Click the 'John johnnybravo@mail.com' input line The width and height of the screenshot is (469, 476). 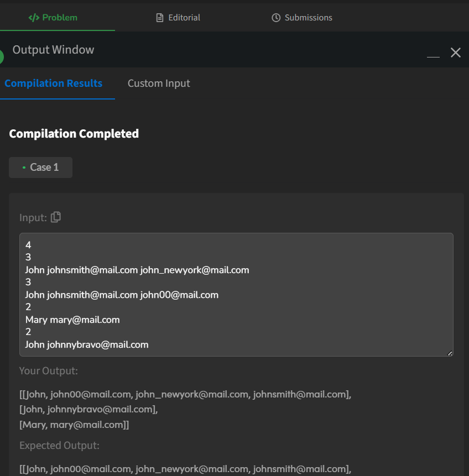[x=87, y=344]
